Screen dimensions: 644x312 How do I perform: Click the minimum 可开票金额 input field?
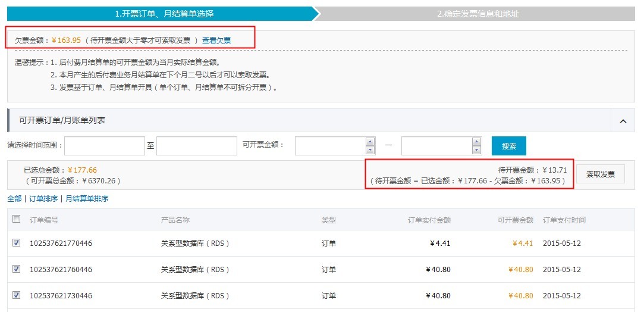[330, 146]
